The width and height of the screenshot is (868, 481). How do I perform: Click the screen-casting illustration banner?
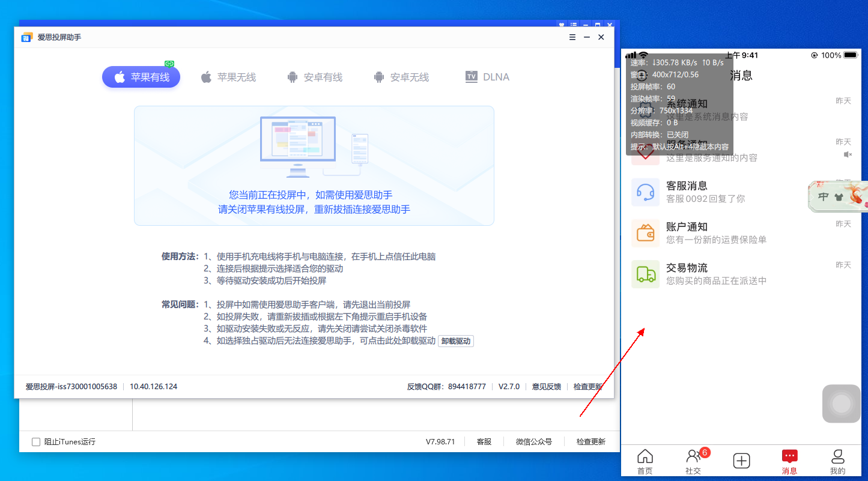[314, 166]
